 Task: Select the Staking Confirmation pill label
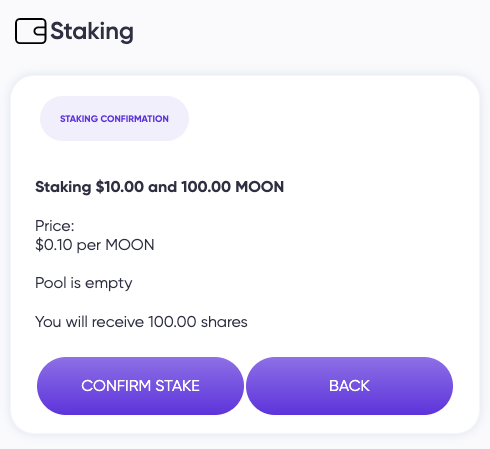[114, 119]
